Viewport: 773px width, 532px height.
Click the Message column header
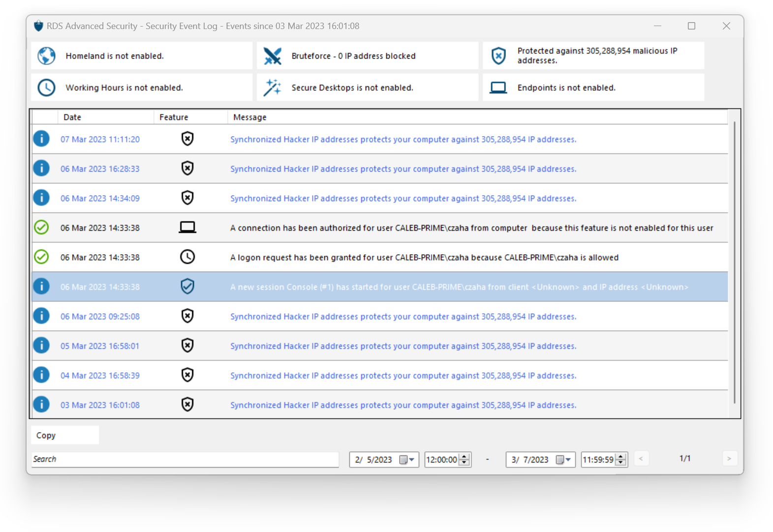(477, 117)
